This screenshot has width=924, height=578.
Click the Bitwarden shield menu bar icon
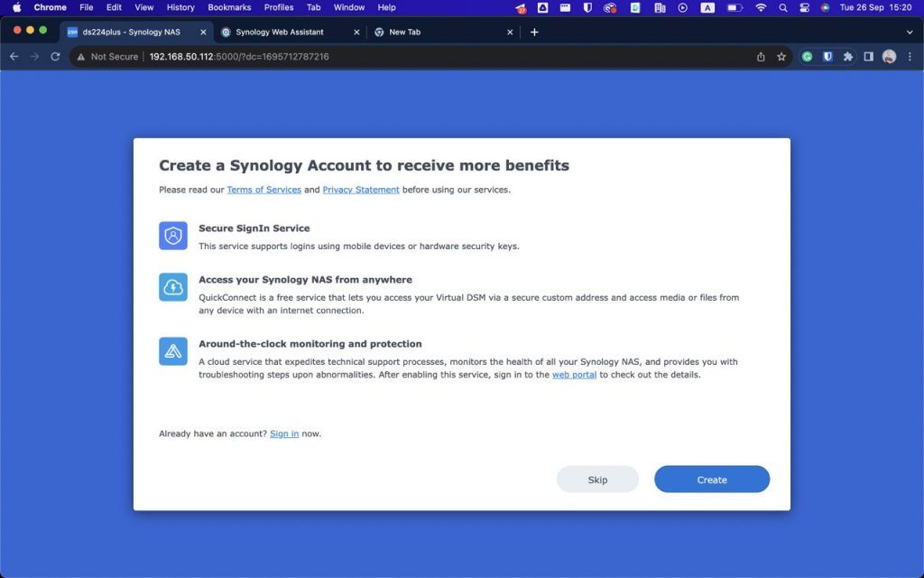(x=587, y=7)
